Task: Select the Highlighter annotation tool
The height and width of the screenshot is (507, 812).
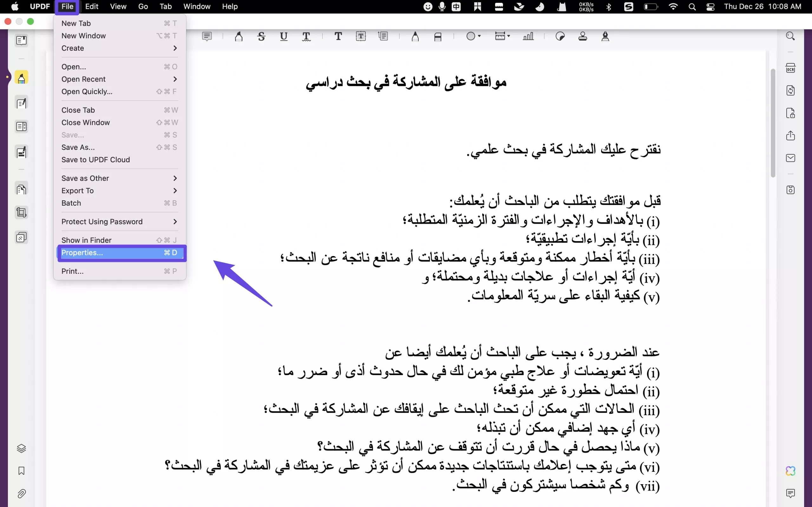Action: point(238,36)
